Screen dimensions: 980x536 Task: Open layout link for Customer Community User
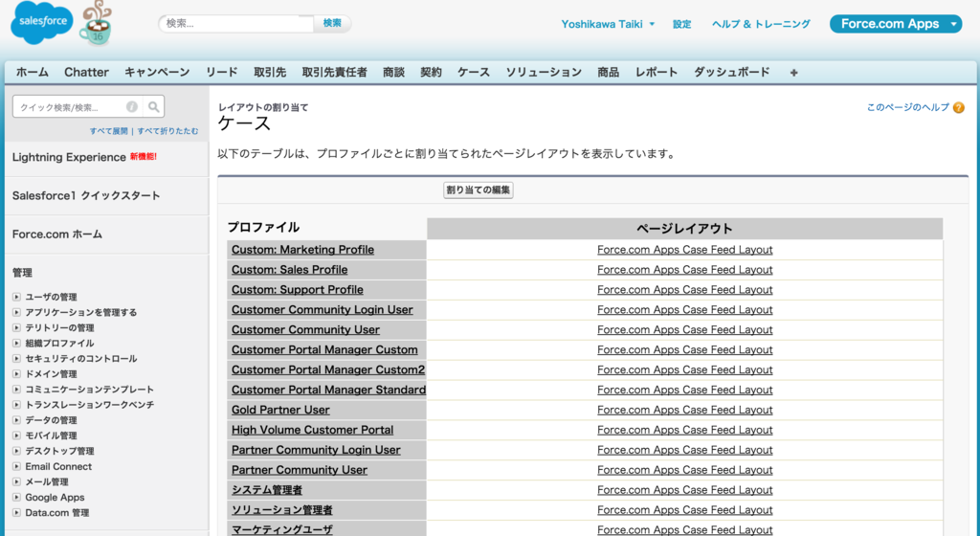pyautogui.click(x=685, y=330)
